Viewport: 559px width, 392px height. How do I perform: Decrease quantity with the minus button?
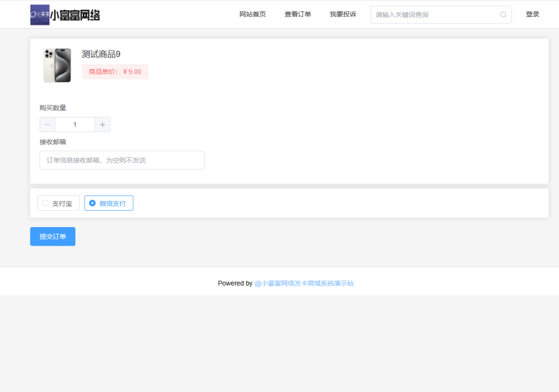[x=47, y=124]
